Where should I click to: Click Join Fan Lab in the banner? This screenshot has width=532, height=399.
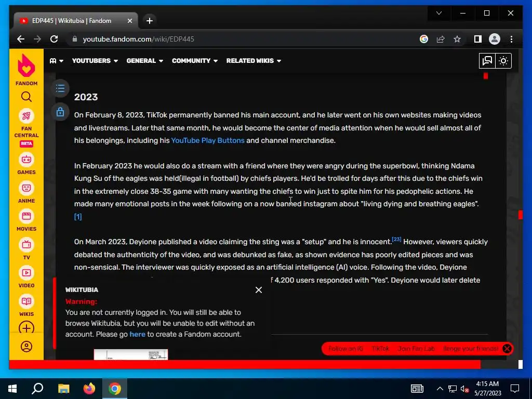pos(416,349)
